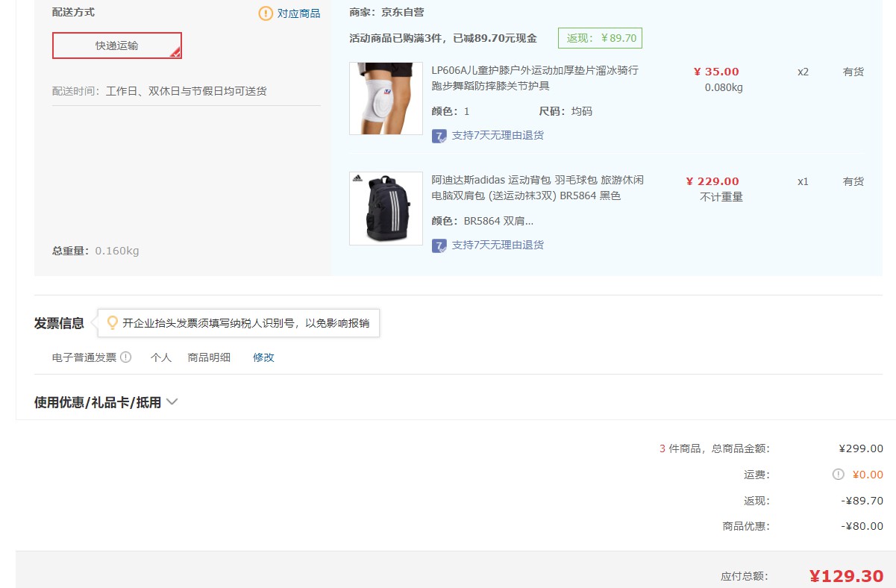Click the 商品优惠 deduction -¥80.00

click(x=862, y=526)
